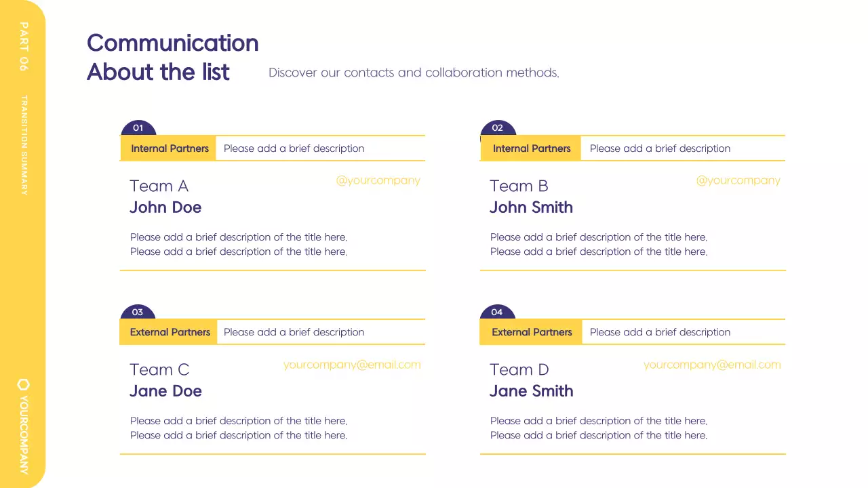Click the PART 06 label in the sidebar
The width and height of the screenshot is (868, 488).
pos(24,46)
